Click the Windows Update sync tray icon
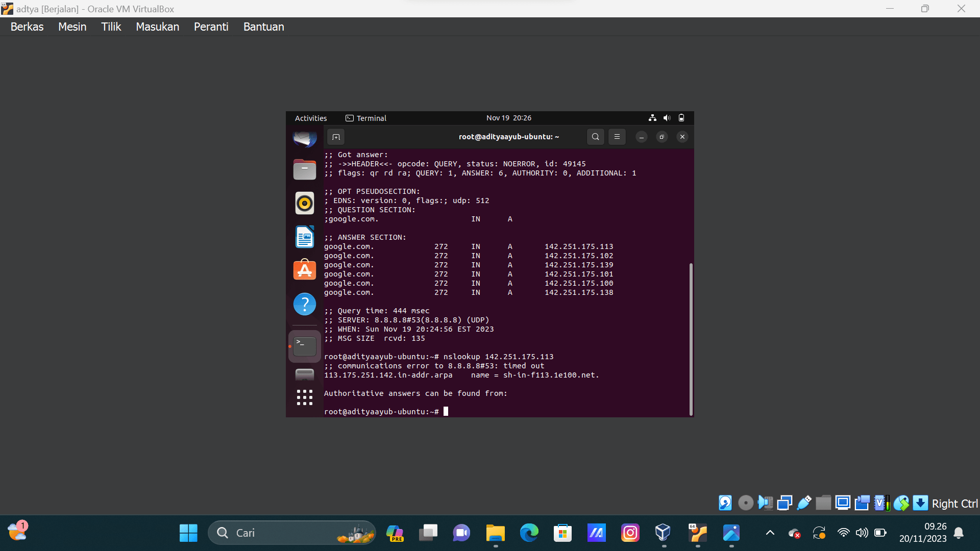 [819, 533]
